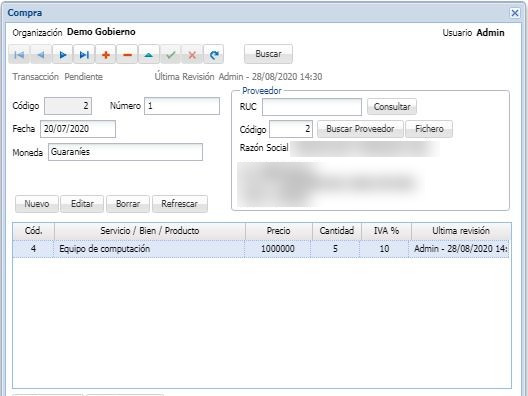This screenshot has height=396, width=528.
Task: Select the Equipo de computación row
Action: tap(261, 249)
